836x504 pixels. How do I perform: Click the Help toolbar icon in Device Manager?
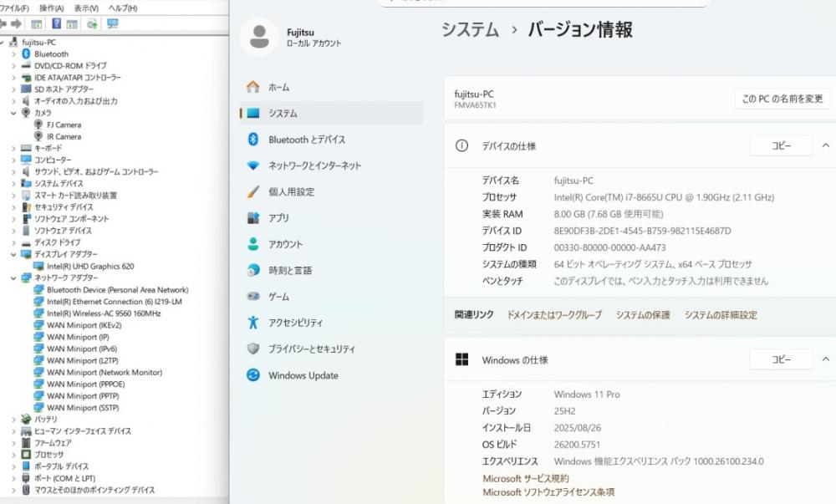tap(57, 23)
